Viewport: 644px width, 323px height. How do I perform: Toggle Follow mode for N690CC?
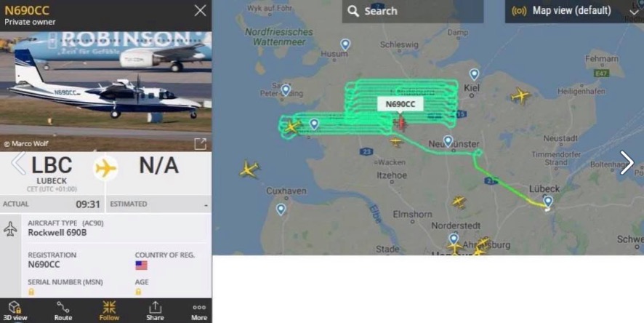click(x=109, y=311)
